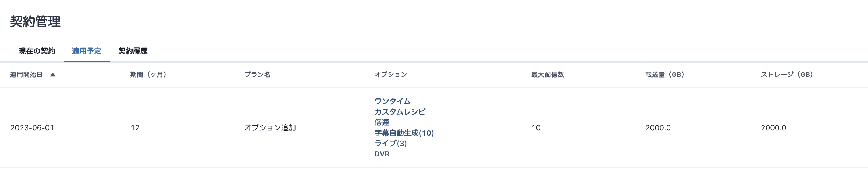This screenshot has width=868, height=183.
Task: Click the ワンタイム option link
Action: 392,101
